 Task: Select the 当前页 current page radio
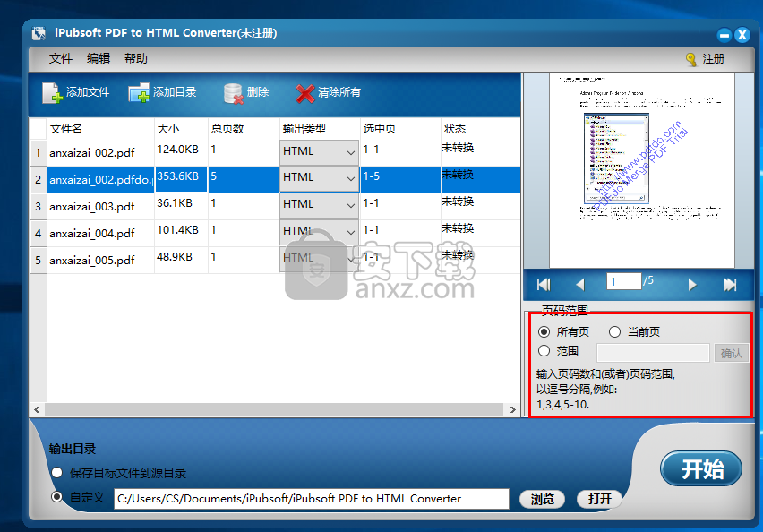pyautogui.click(x=614, y=332)
